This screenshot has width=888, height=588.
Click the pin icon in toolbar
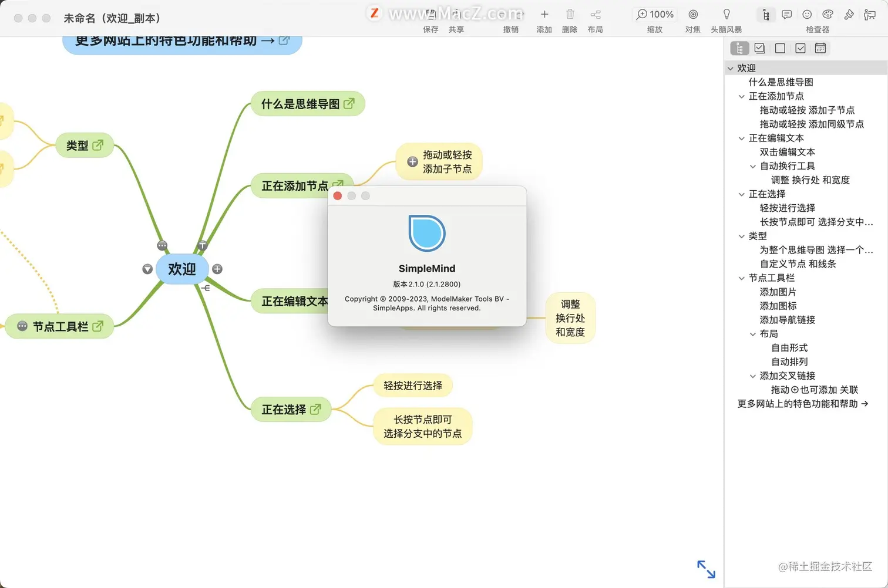(849, 15)
